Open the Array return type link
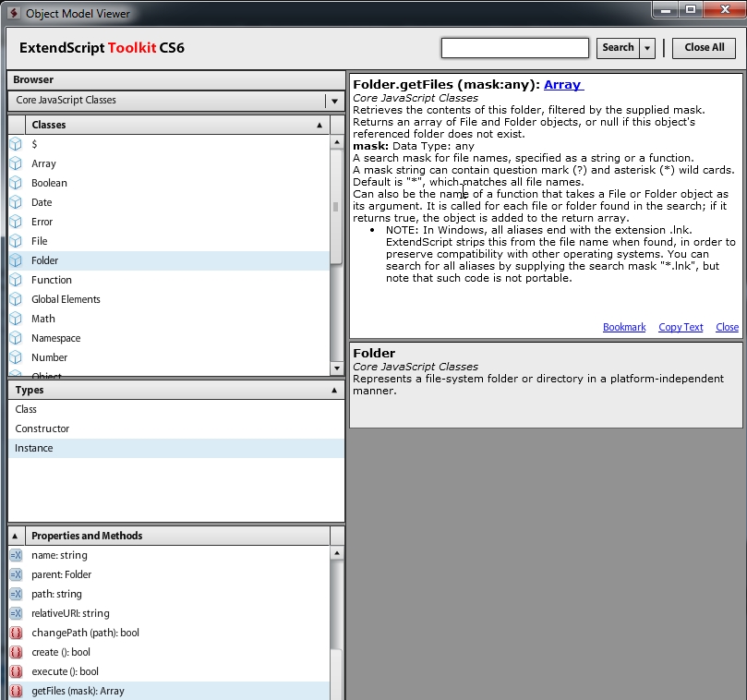Image resolution: width=747 pixels, height=700 pixels. [563, 85]
